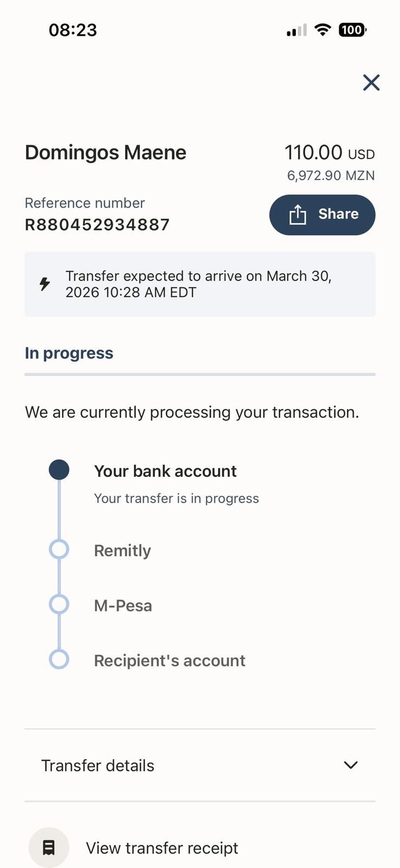
Task: Expand the Transfer details chevron
Action: pyautogui.click(x=351, y=765)
